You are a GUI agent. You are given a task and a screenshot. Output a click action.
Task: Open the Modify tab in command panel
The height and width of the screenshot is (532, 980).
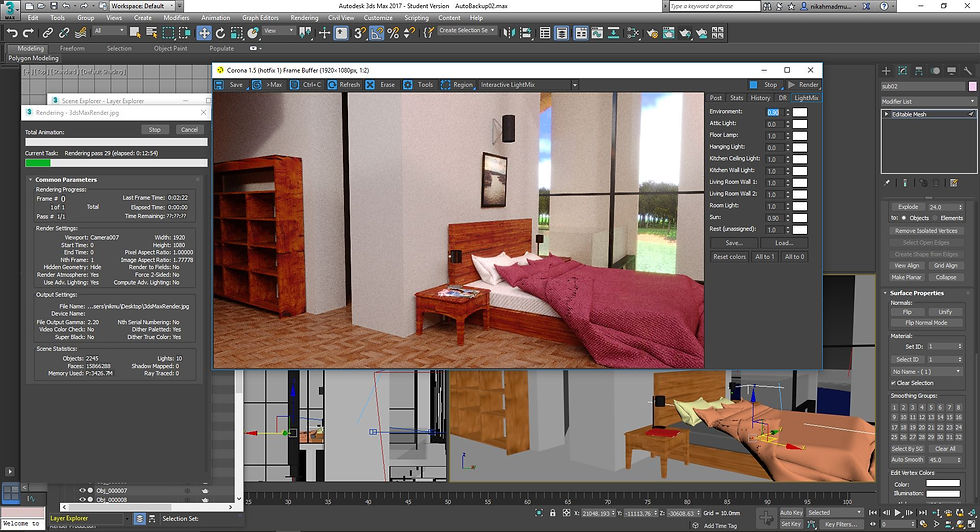(902, 71)
